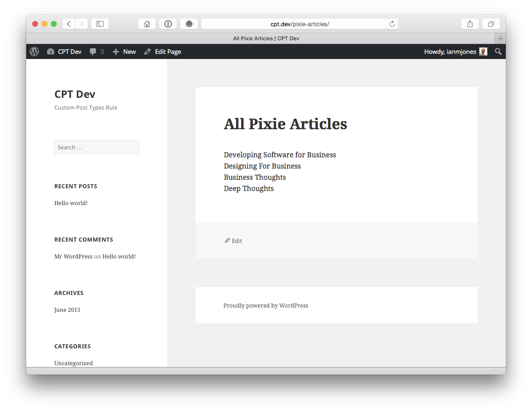Follow the Proudly powered by WordPress link
This screenshot has height=412, width=532.
tap(266, 306)
